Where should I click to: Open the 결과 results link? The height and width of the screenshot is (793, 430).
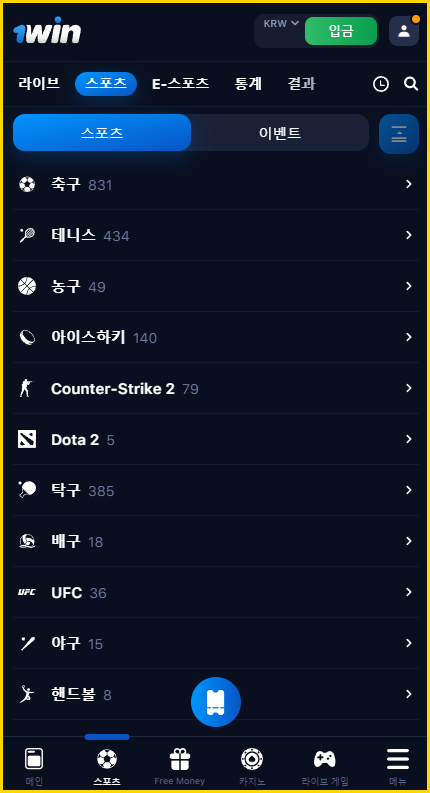(302, 83)
